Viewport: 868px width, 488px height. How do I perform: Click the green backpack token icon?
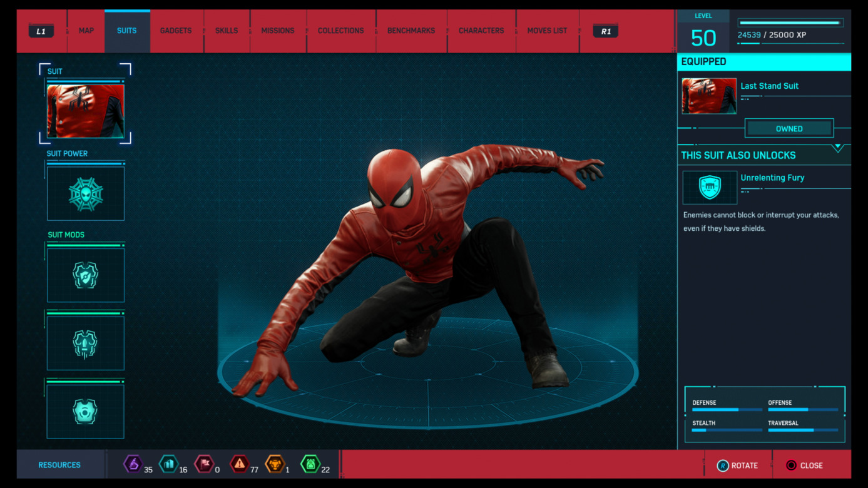click(x=310, y=464)
